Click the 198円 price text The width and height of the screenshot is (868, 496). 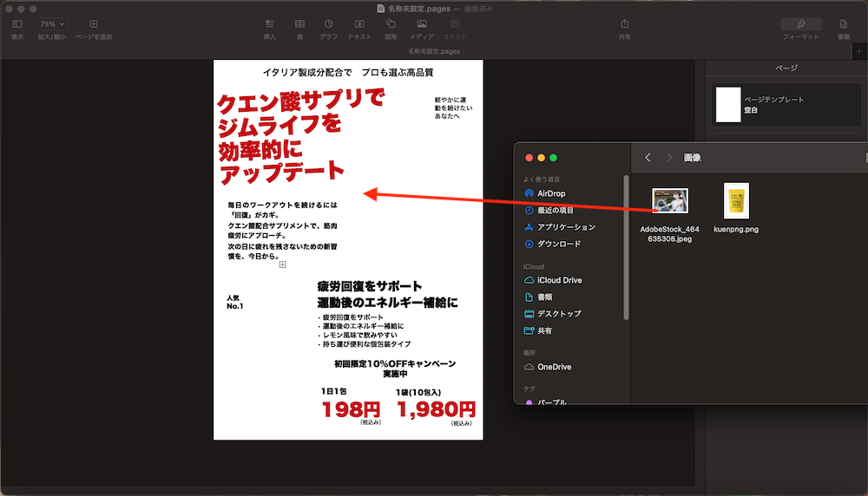(351, 409)
